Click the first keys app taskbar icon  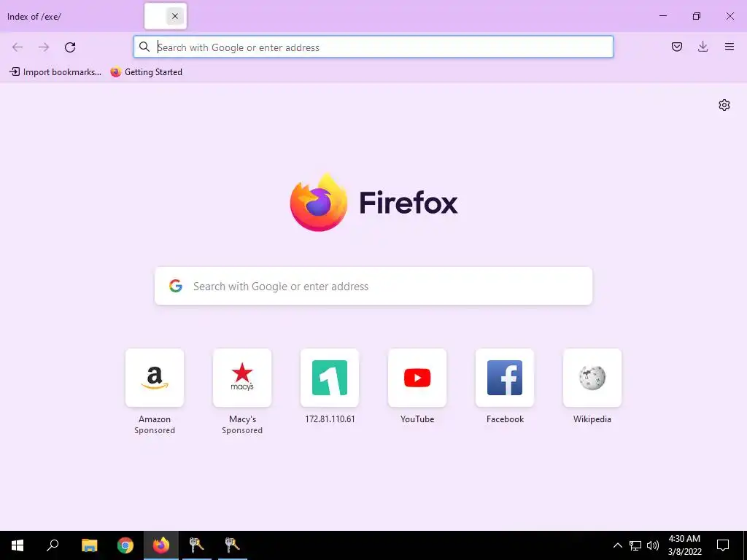197,545
